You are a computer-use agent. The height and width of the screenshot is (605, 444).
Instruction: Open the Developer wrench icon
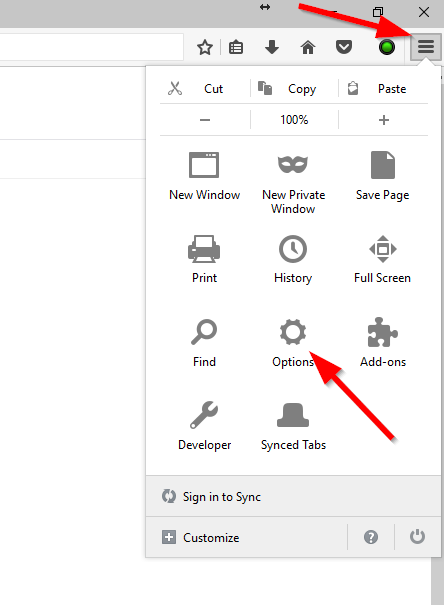(204, 415)
